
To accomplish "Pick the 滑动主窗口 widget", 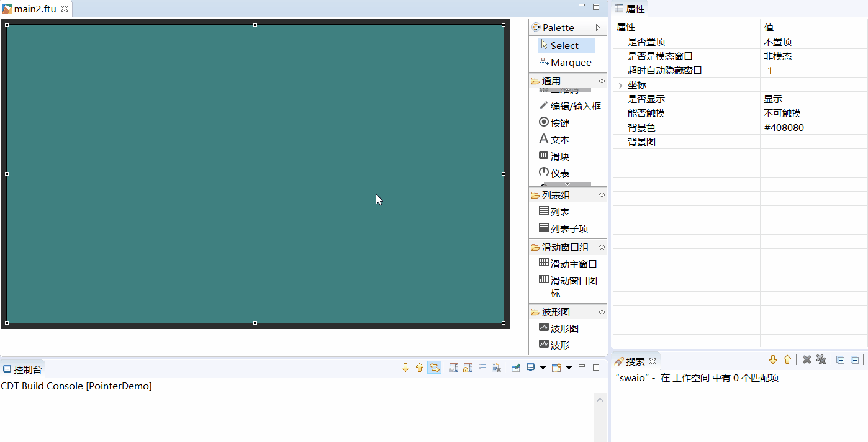I will (568, 264).
